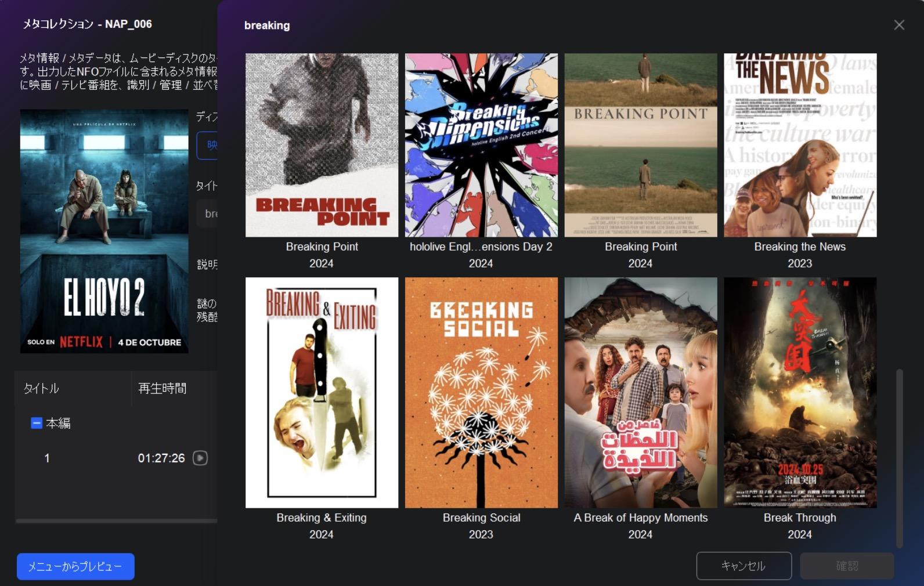The height and width of the screenshot is (586, 924).
Task: Click the greyed 確認 button
Action: [x=847, y=566]
